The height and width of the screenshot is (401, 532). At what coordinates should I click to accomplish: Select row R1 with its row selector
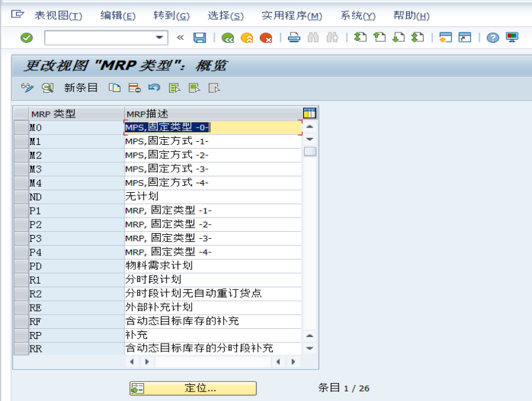coord(21,280)
